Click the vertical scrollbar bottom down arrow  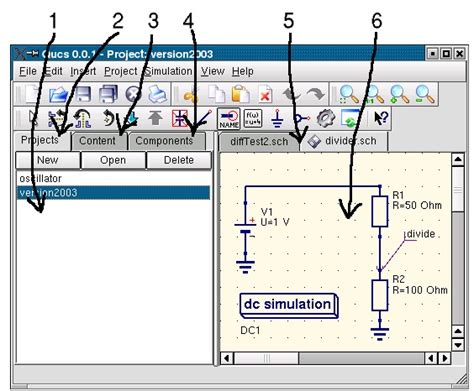[458, 345]
